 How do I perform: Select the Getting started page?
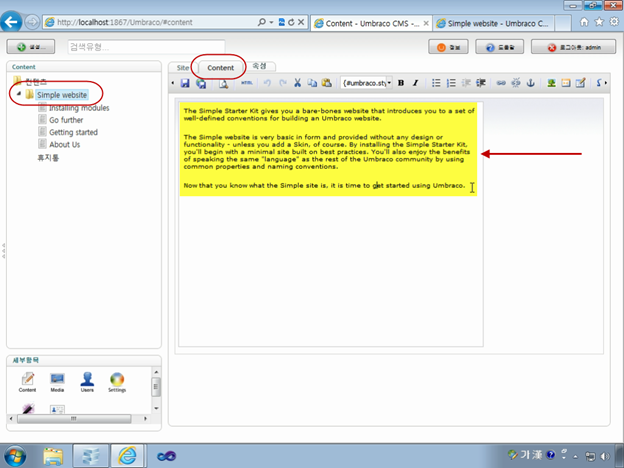73,132
